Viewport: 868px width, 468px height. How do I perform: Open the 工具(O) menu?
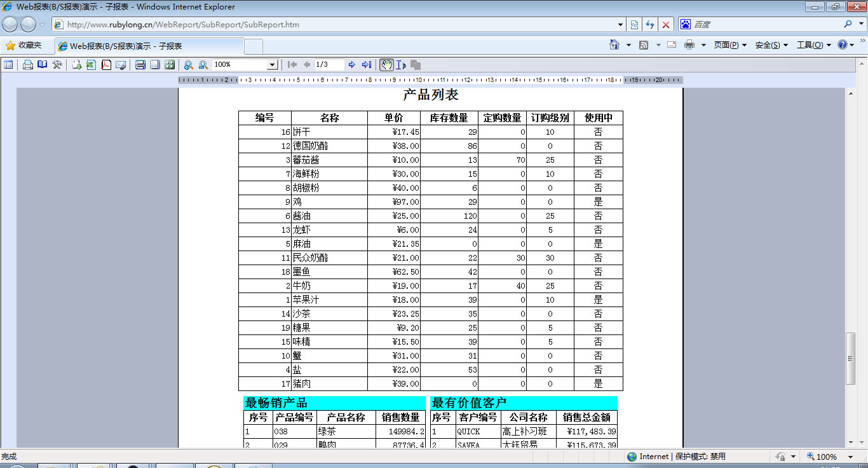tap(813, 45)
